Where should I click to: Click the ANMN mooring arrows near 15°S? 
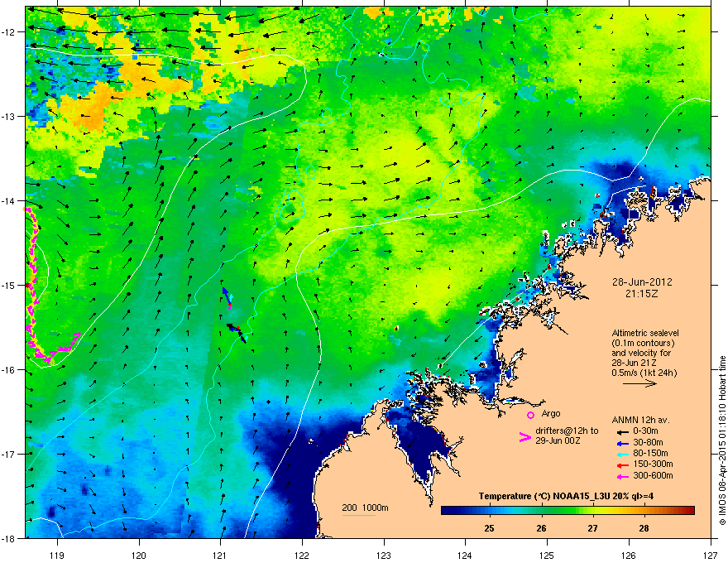(227, 298)
